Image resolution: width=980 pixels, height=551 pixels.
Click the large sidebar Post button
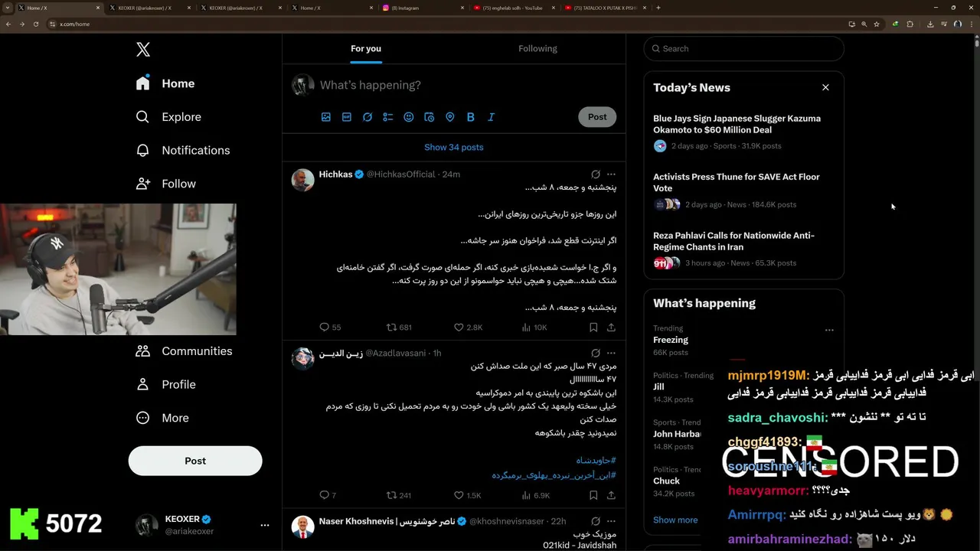pyautogui.click(x=195, y=461)
